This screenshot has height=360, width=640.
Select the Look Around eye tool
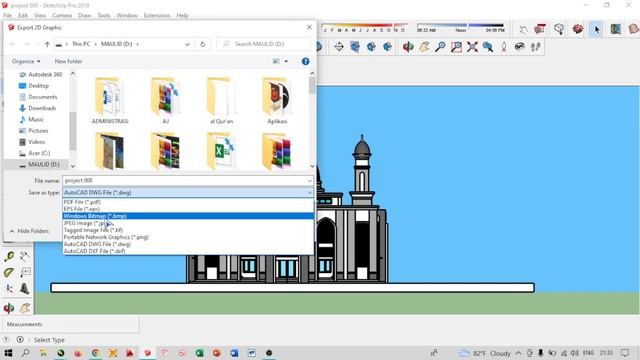tap(519, 47)
